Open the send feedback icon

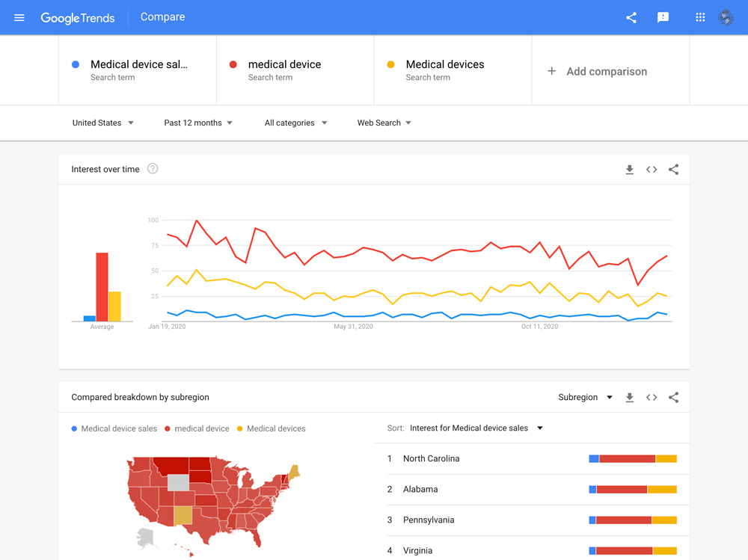(663, 18)
